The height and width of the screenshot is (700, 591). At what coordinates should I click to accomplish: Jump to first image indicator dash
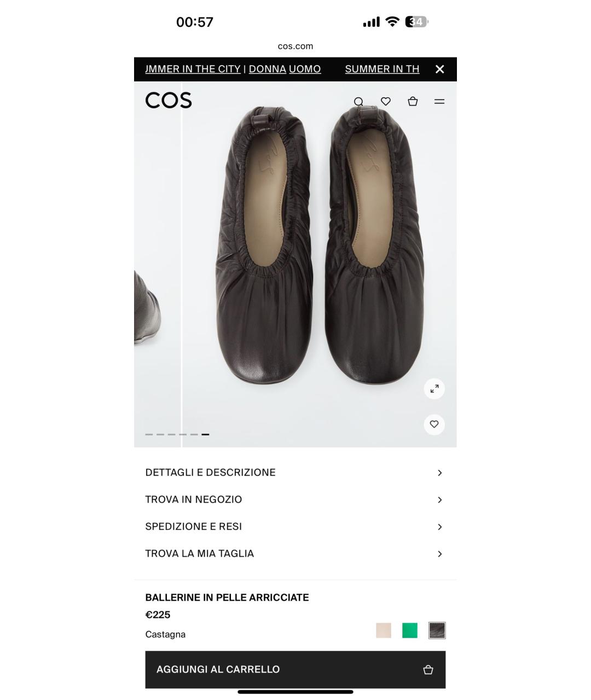tap(149, 434)
